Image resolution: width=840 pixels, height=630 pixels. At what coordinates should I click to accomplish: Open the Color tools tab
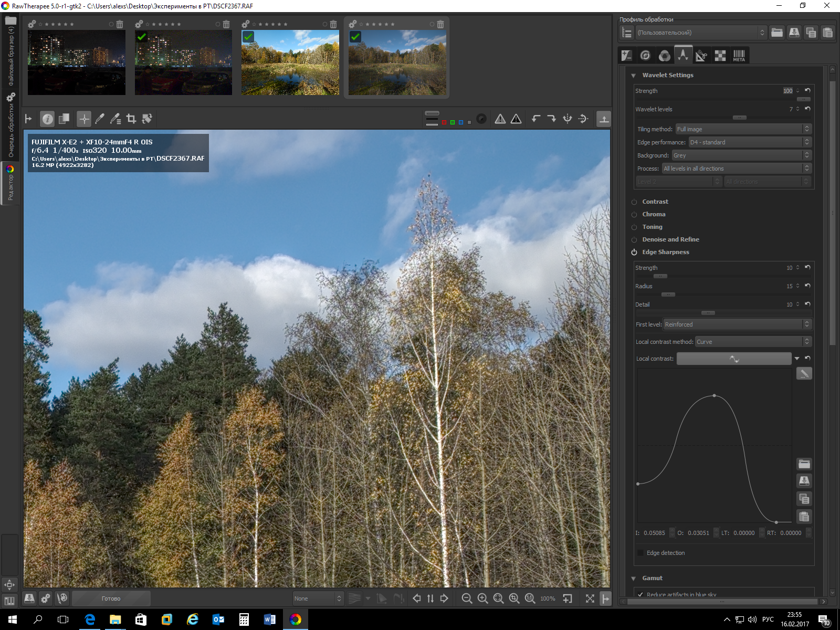tap(665, 55)
